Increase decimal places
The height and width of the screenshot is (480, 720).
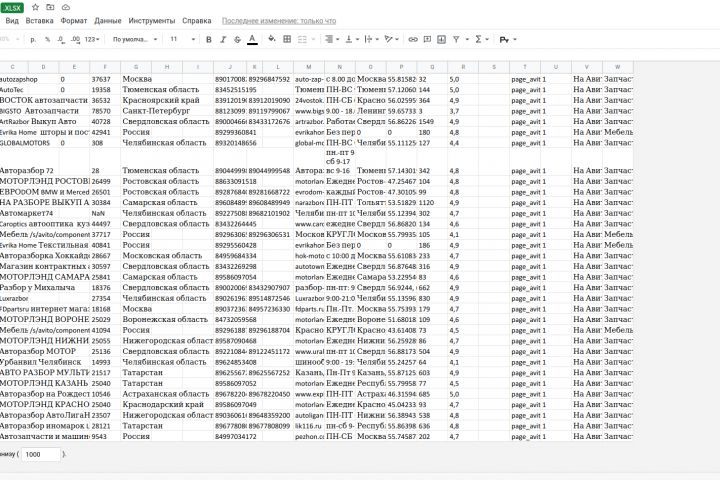coord(75,40)
